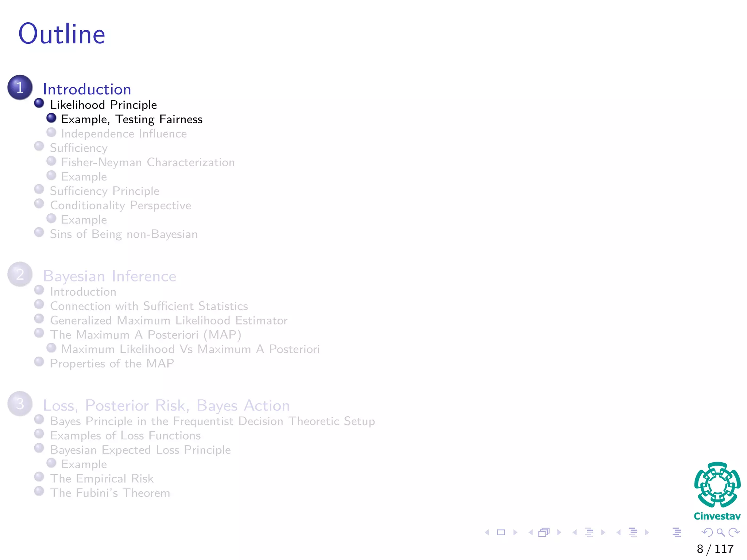Click the slide rectangle icon in navigation bar
This screenshot has height=560, width=747.
coord(501,532)
